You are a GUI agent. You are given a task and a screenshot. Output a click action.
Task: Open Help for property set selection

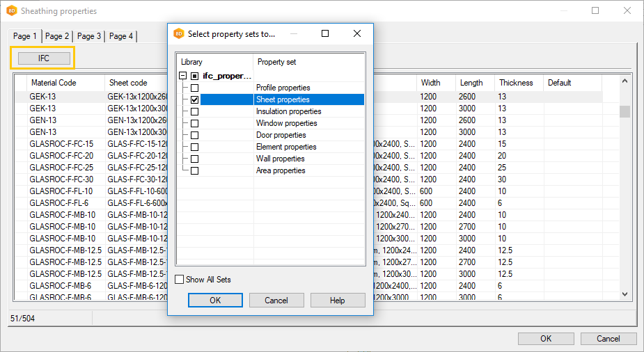(338, 301)
